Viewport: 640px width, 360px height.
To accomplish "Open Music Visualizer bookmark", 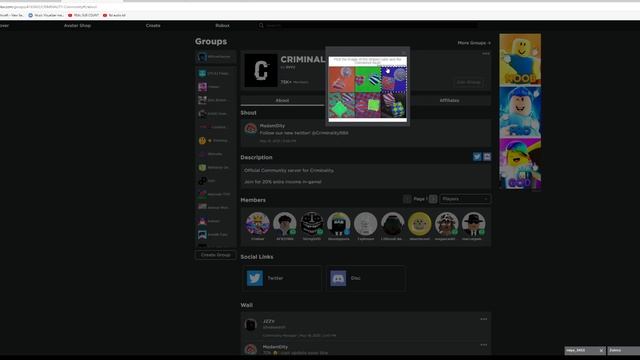I will coord(46,15).
